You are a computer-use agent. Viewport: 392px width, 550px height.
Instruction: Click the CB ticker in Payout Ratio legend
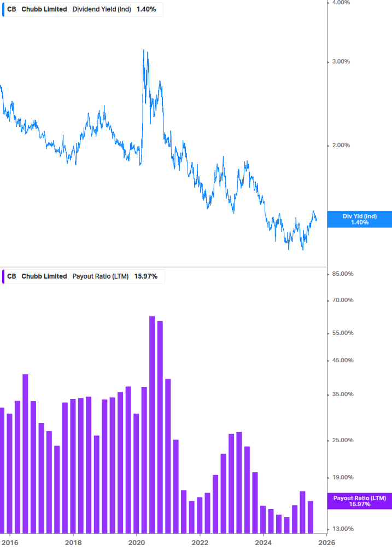(x=11, y=276)
